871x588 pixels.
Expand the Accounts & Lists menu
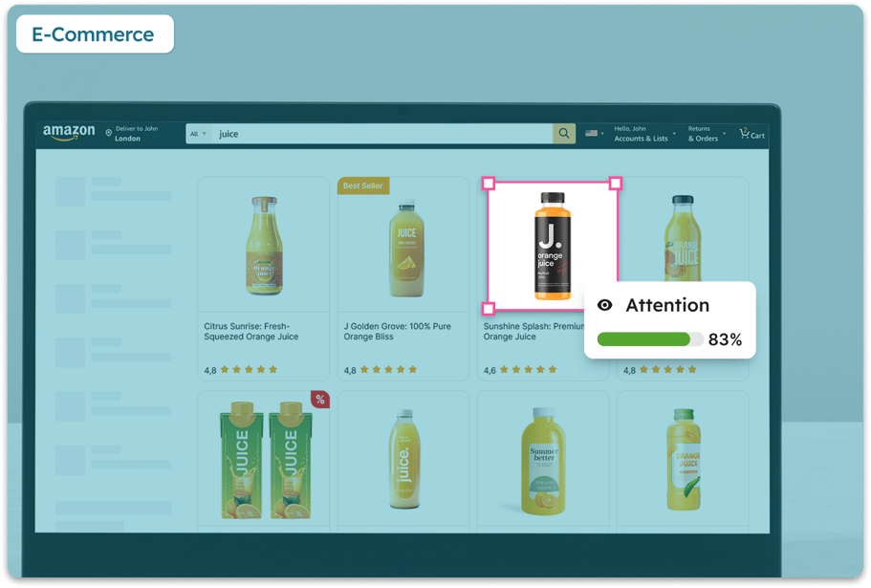642,134
